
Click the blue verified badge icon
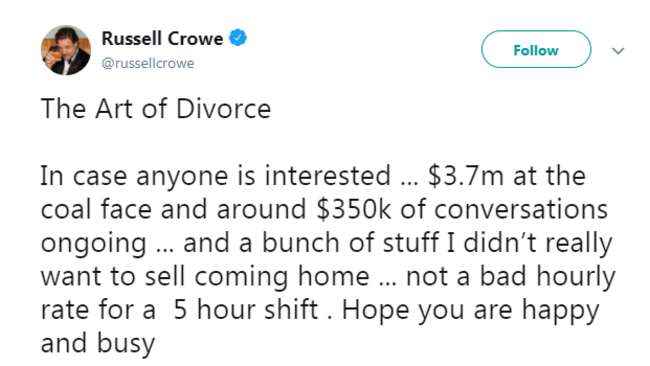point(238,38)
